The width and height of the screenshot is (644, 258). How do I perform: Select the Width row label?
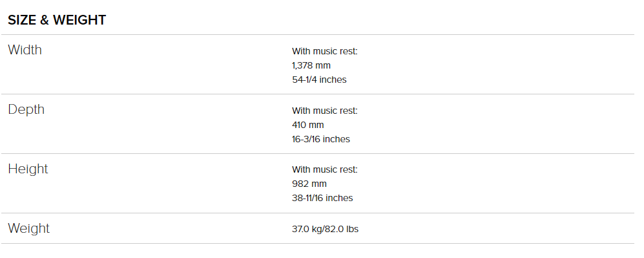25,50
